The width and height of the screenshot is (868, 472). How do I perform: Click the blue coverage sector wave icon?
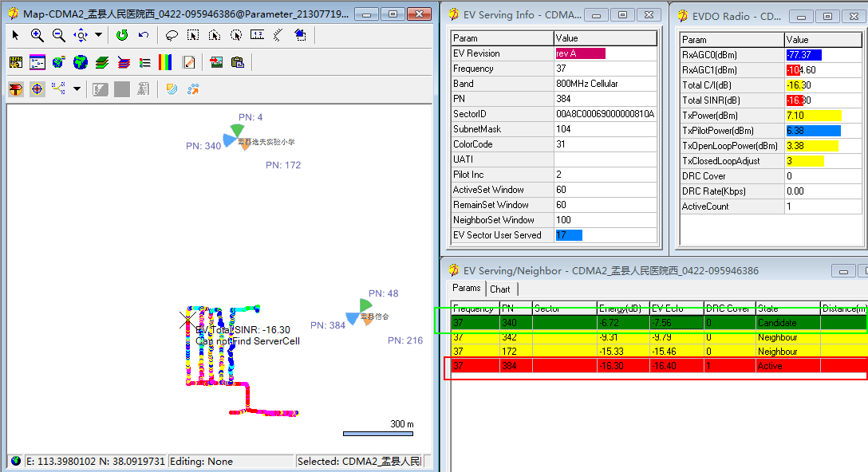(x=172, y=89)
